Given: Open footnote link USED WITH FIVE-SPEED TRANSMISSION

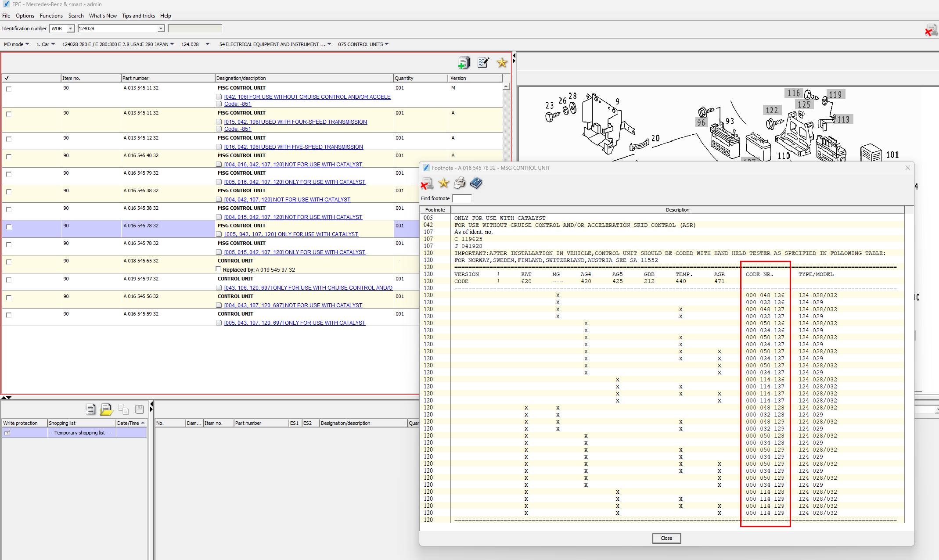Looking at the screenshot, I should click(x=293, y=147).
